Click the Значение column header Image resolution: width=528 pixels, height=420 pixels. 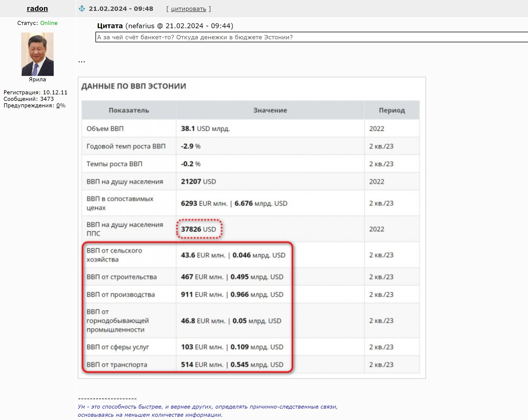[x=270, y=110]
